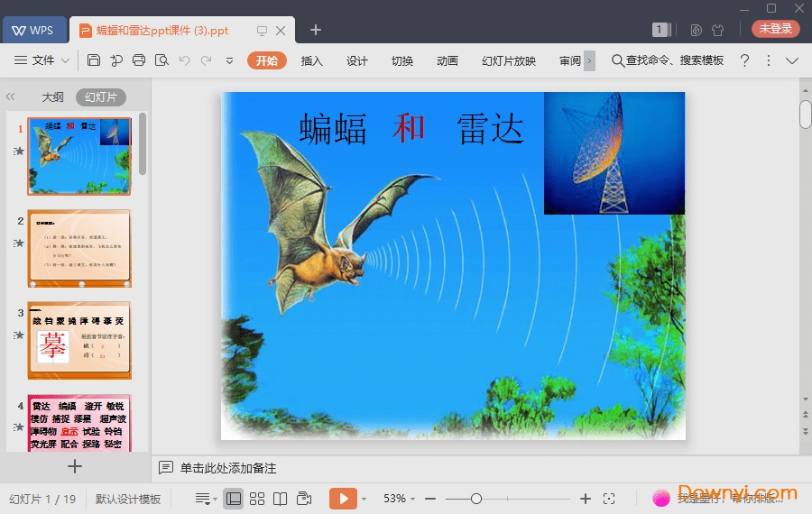Collapse the slide panel double-chevron
This screenshot has width=812, height=514.
coord(10,96)
